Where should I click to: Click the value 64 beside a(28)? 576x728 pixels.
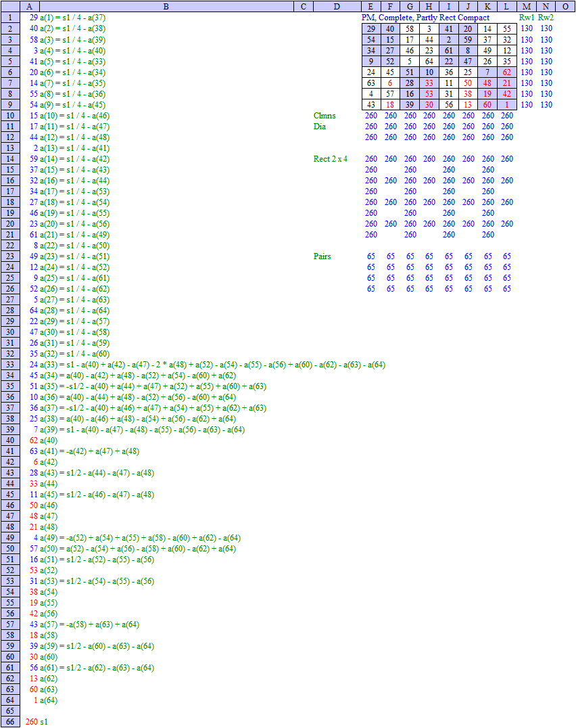click(x=34, y=311)
